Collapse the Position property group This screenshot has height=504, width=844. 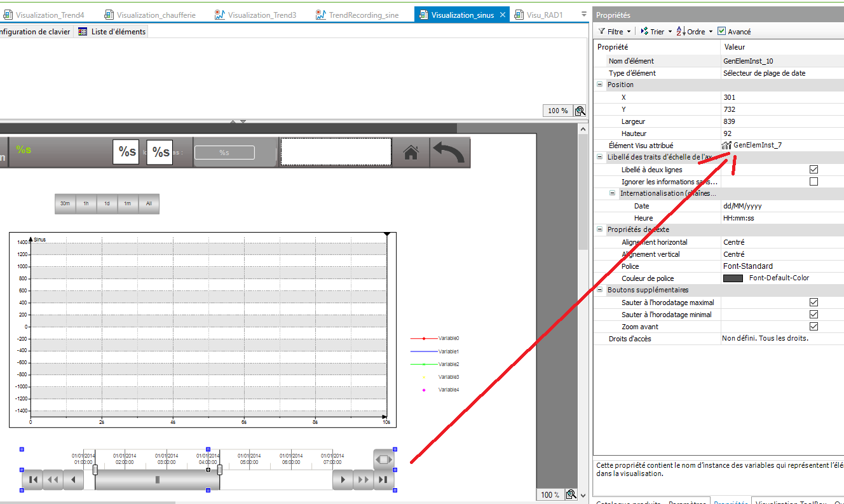tap(599, 85)
